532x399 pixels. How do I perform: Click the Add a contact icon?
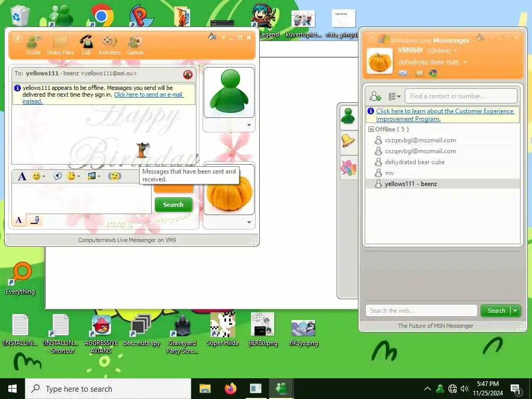click(x=375, y=96)
